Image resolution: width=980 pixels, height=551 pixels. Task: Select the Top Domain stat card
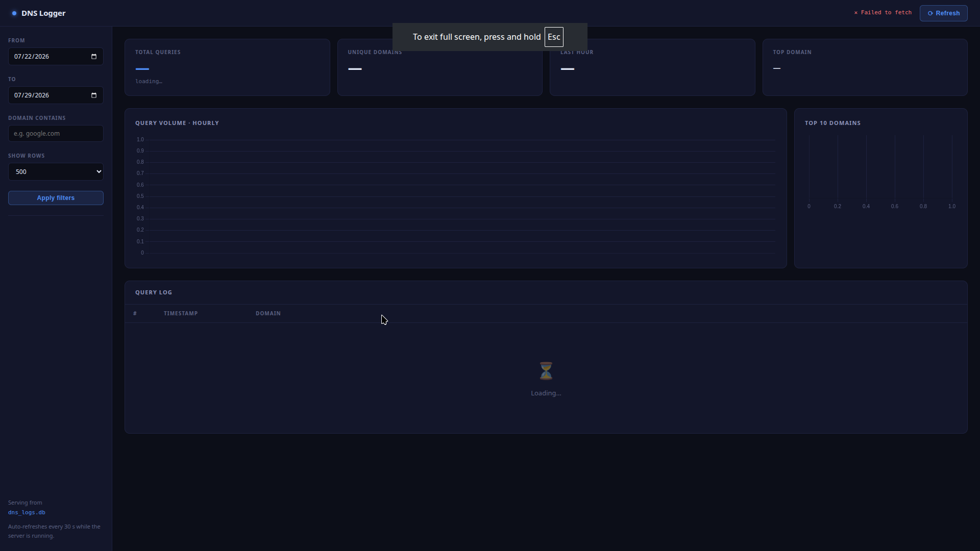[865, 67]
